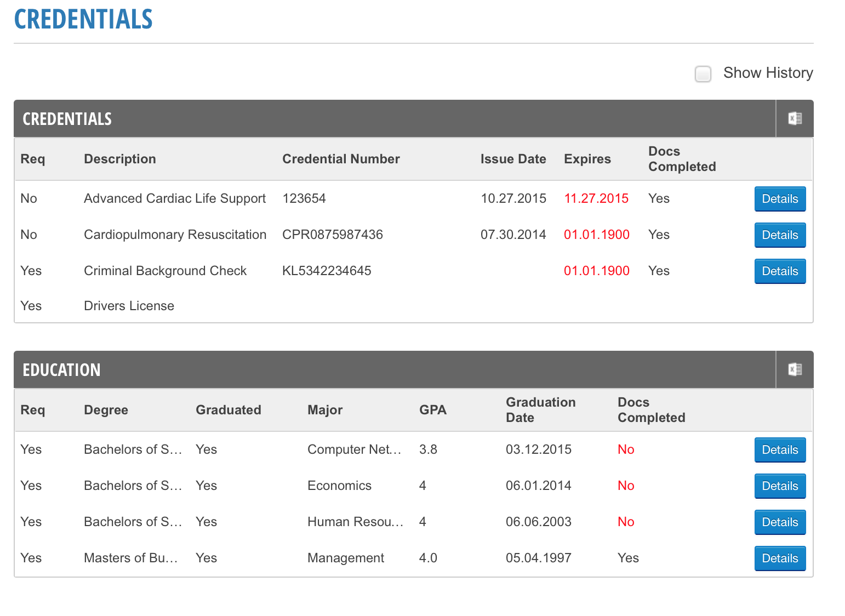Screen dimensions: 845x616
Task: Sort education by the Major header
Action: click(x=325, y=410)
